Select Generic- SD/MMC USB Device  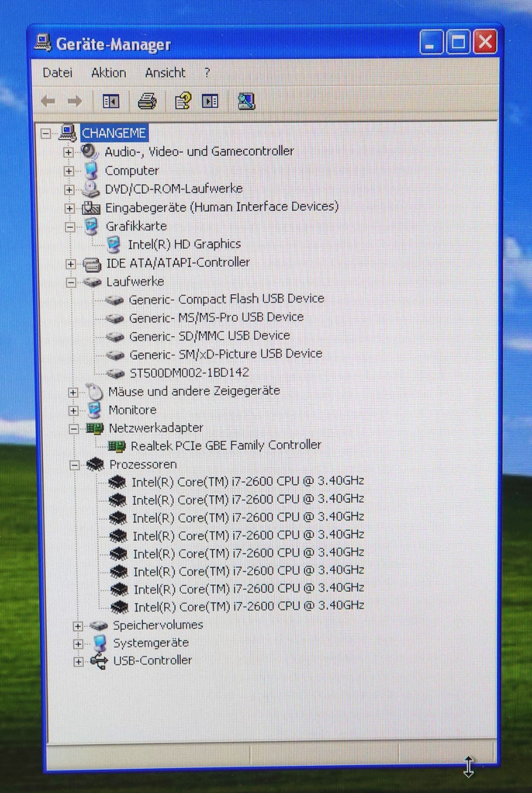tap(210, 336)
